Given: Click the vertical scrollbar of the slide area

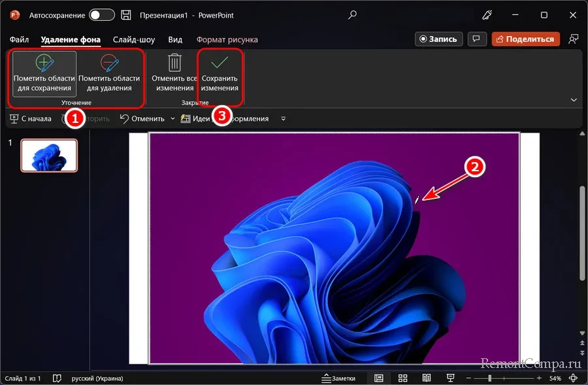Looking at the screenshot, I should 582,233.
